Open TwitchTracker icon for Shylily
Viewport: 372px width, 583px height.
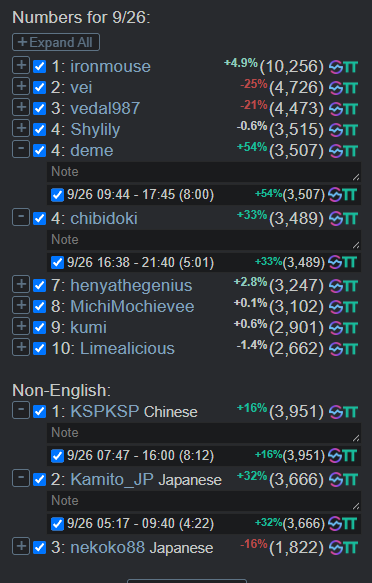(x=350, y=131)
